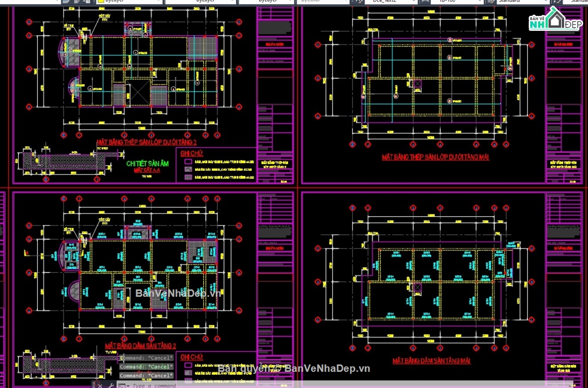The image size is (588, 388).
Task: Select the 'MẶT BẰNG DẦM SÀN TẦNG MÁI' title
Action: click(x=431, y=361)
